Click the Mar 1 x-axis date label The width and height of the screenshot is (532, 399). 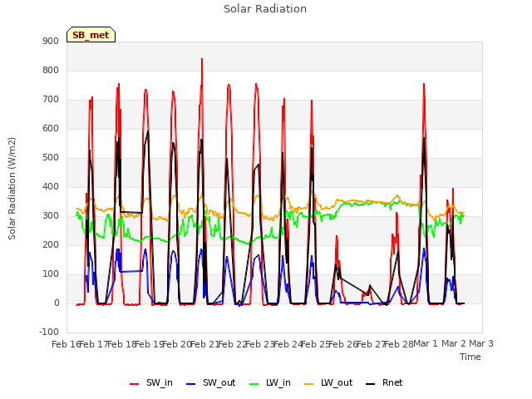[x=426, y=344]
